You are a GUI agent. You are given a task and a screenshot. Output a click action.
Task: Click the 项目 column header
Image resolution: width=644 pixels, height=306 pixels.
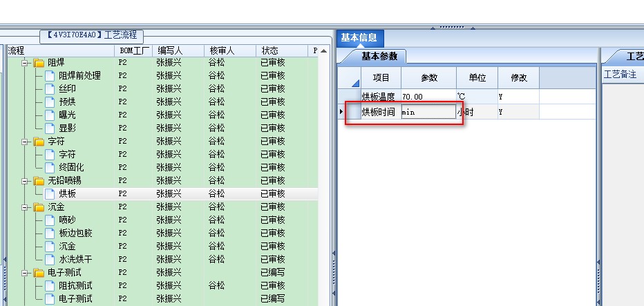click(381, 78)
